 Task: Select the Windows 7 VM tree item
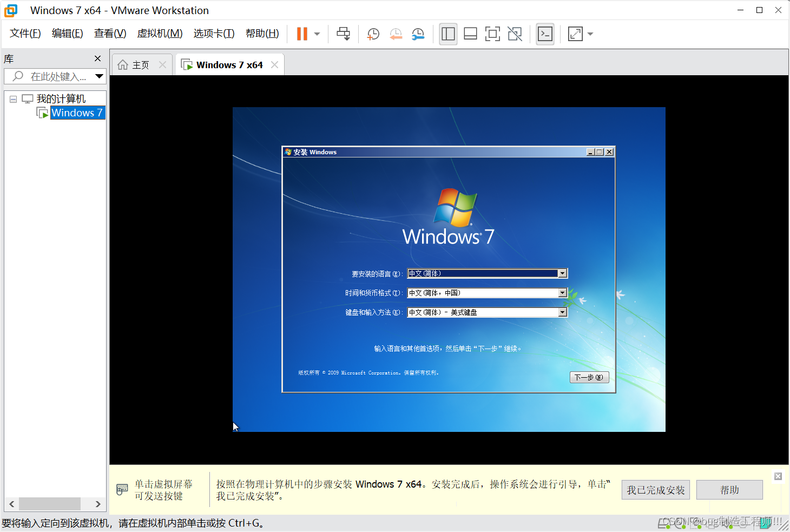click(77, 113)
